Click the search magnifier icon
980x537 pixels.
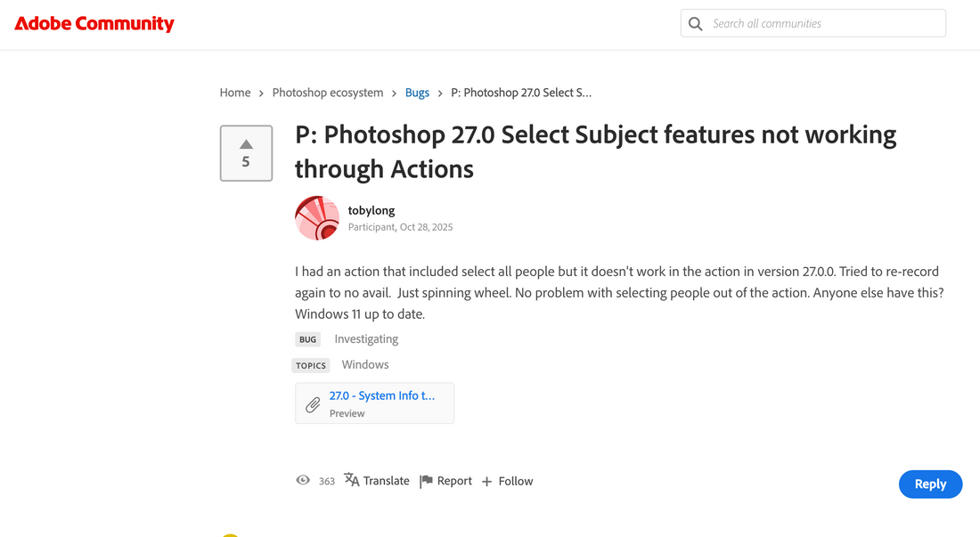pyautogui.click(x=696, y=23)
